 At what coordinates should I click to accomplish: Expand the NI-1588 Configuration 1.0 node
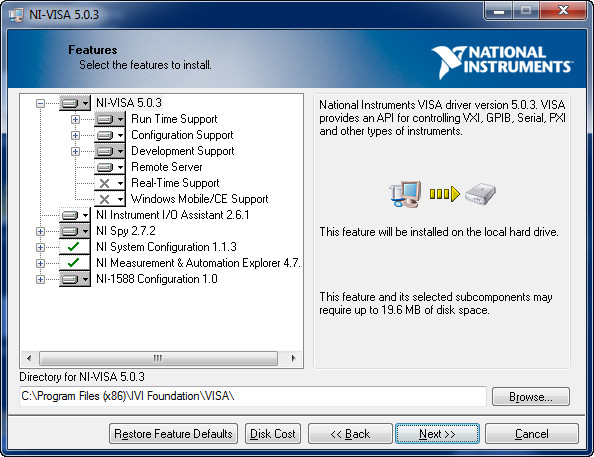point(40,279)
